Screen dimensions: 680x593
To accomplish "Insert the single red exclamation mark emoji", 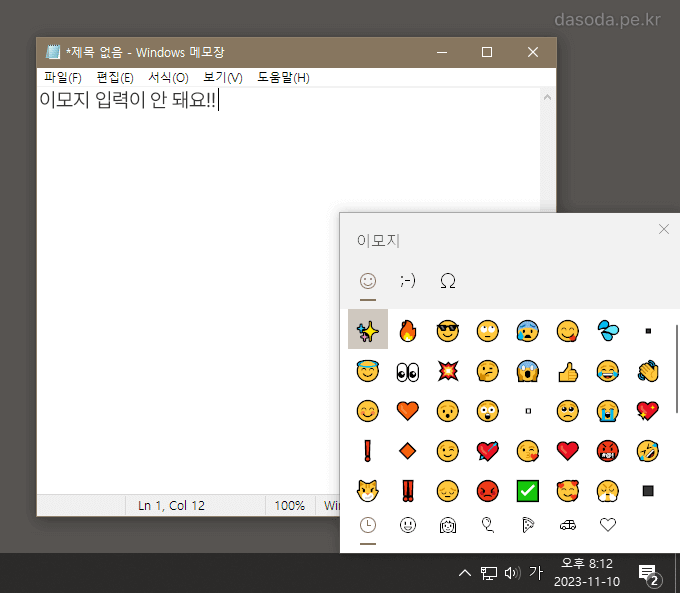I will [x=368, y=451].
